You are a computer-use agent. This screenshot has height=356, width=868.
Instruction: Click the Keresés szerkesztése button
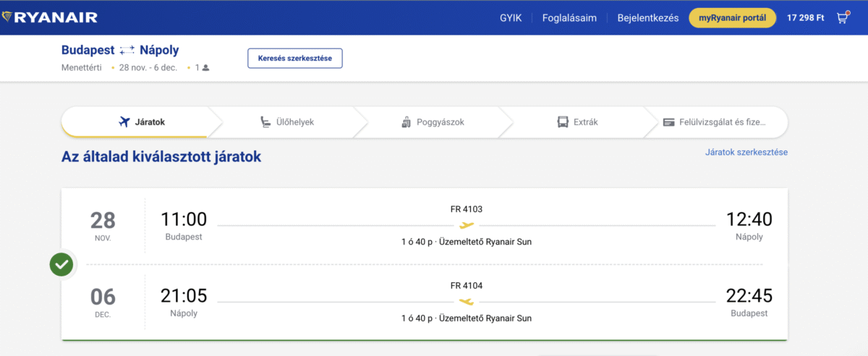294,59
